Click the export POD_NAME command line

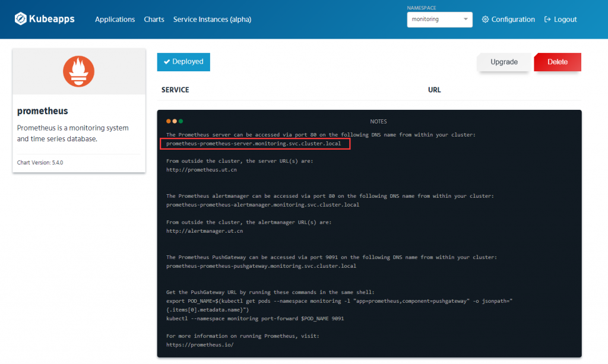coord(339,301)
